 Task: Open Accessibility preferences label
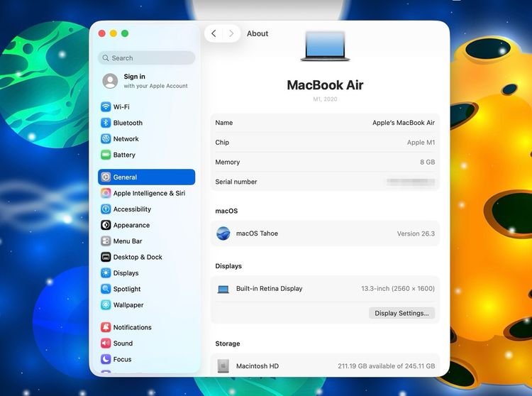click(x=132, y=209)
